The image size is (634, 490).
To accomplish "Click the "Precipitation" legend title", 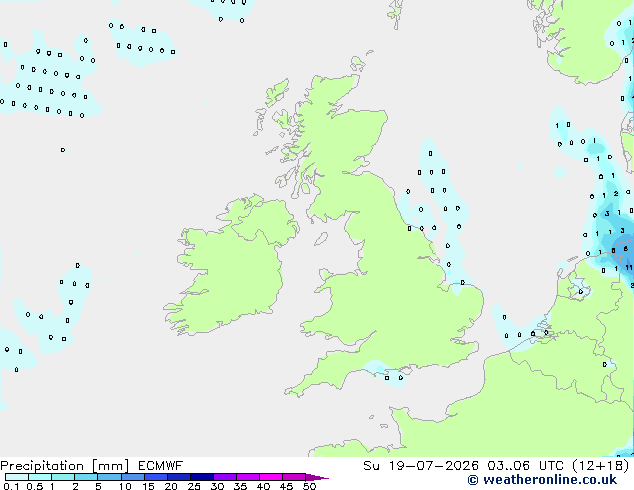I will [x=42, y=466].
